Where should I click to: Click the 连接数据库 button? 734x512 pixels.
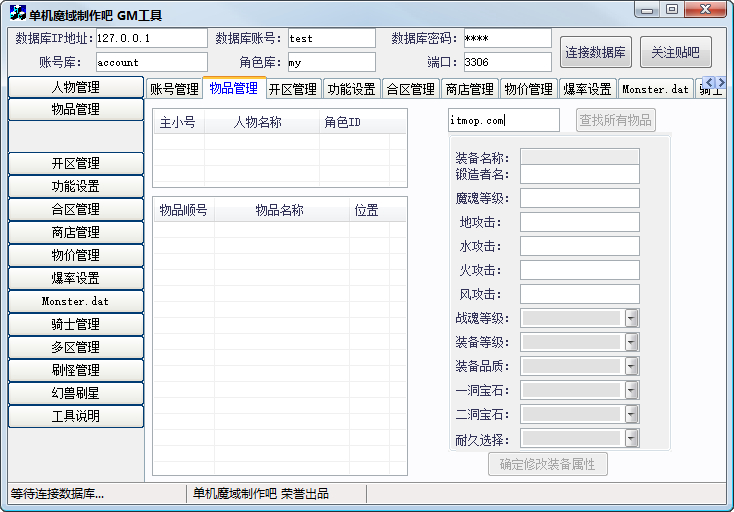(595, 52)
